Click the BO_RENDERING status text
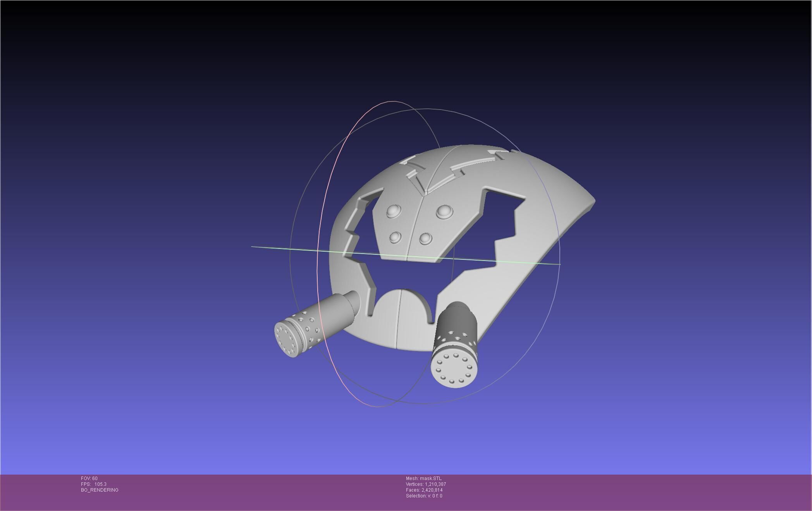Viewport: 812px width, 511px height. 100,490
